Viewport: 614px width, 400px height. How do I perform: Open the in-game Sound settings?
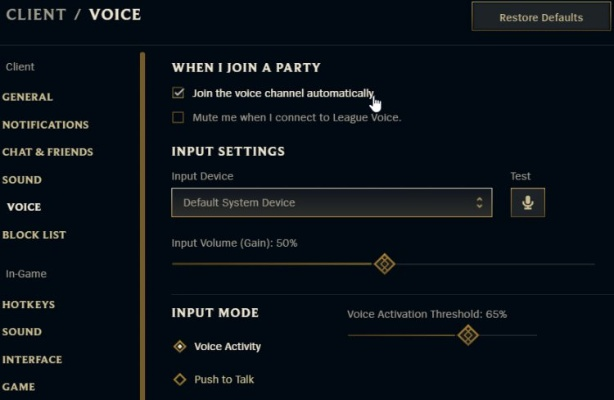click(x=22, y=332)
